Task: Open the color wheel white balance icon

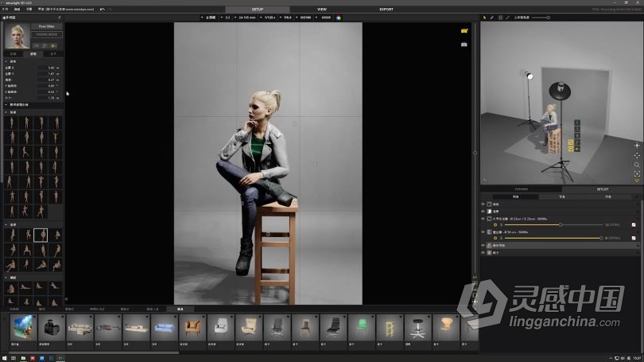Action: [339, 18]
